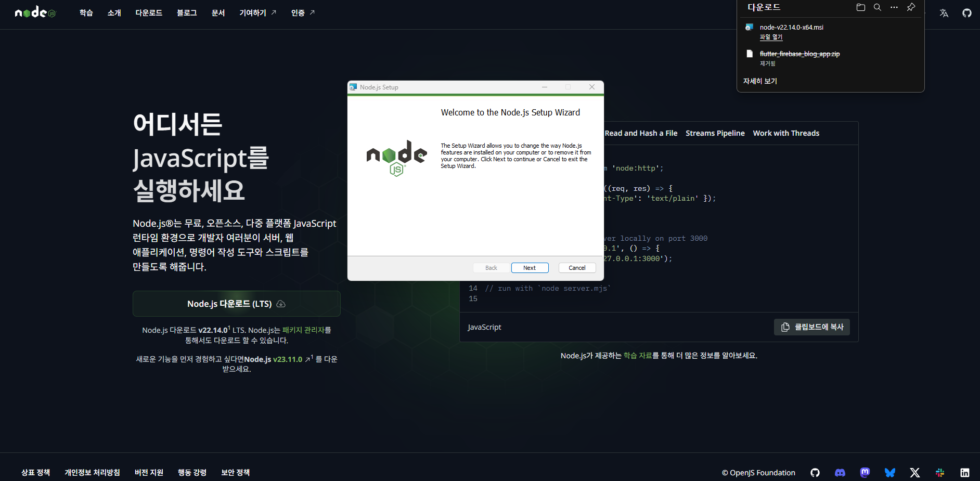This screenshot has width=980, height=481.
Task: Click Welcome to the Node.js Setup Wizard heading
Action: 510,112
